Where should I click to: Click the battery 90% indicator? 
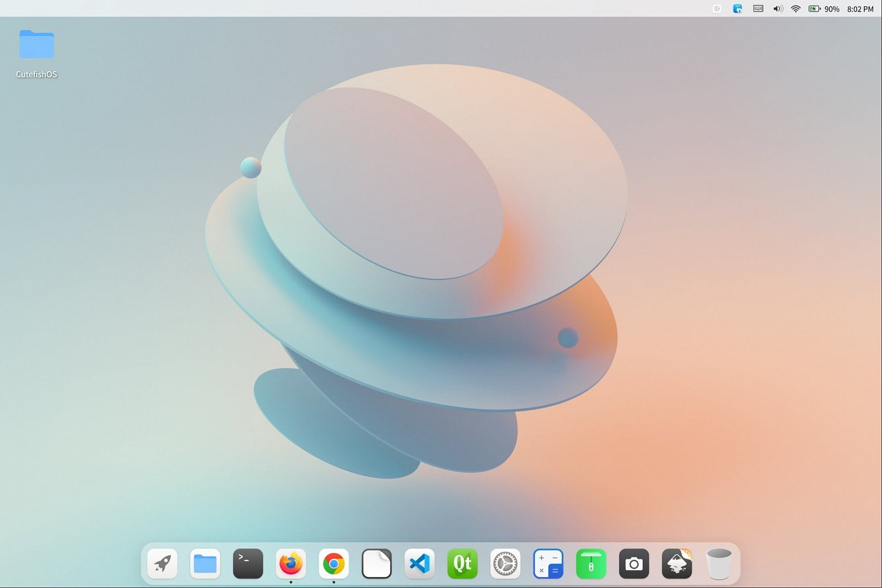(x=824, y=9)
